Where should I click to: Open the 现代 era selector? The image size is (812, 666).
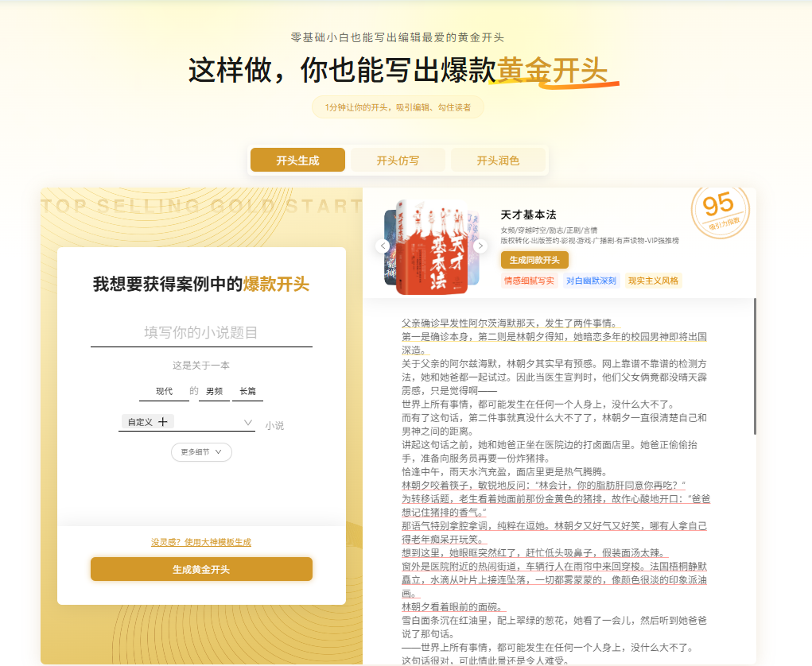(x=164, y=391)
